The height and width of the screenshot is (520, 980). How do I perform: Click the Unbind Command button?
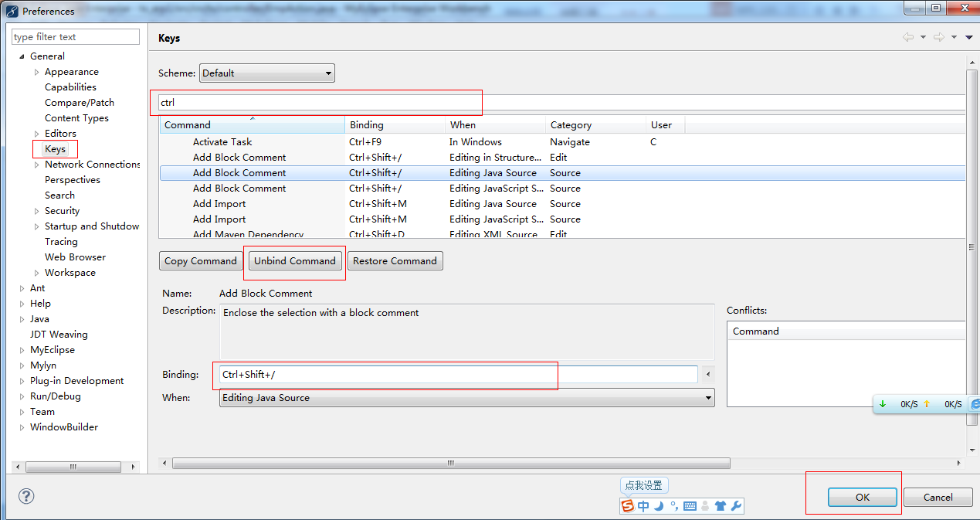coord(295,261)
